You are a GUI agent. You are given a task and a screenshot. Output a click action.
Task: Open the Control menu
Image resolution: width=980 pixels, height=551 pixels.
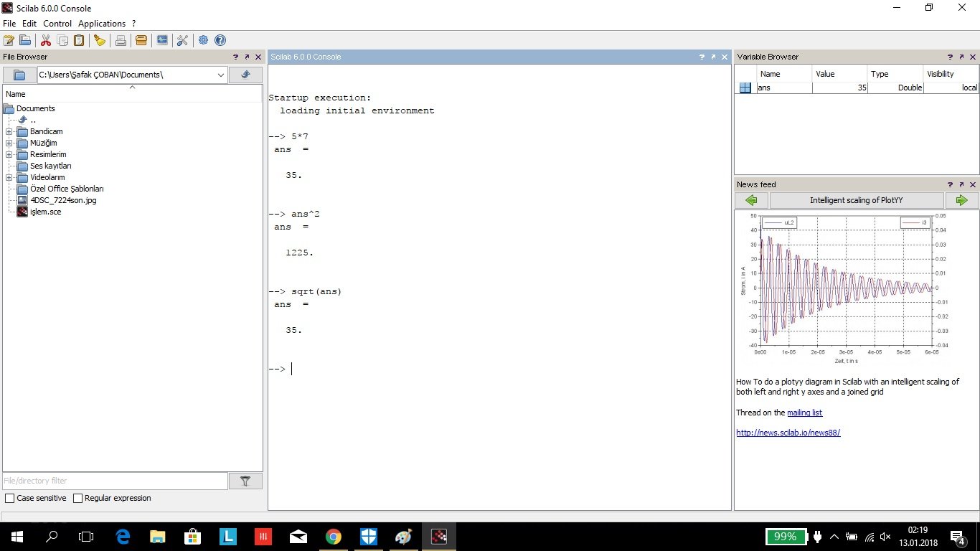coord(57,24)
